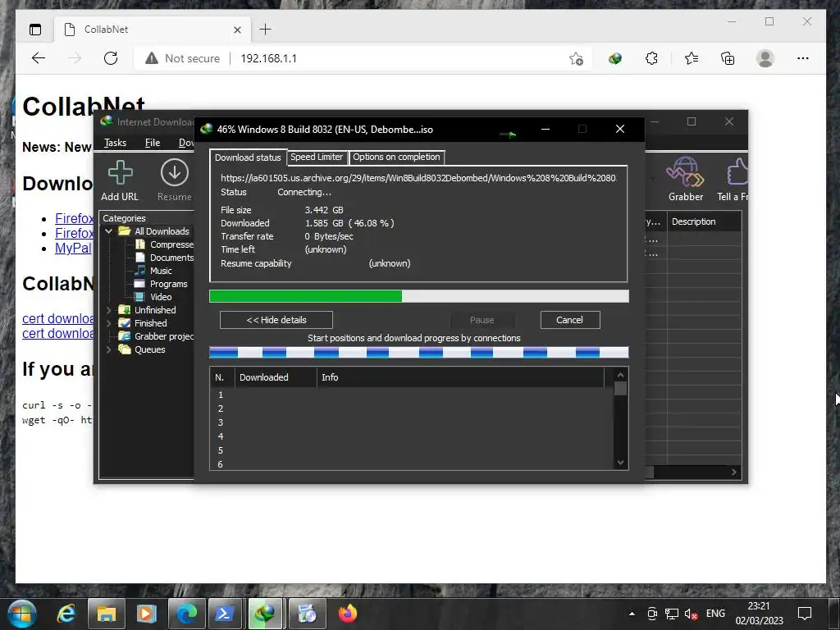The image size is (840, 630).
Task: Open File Explorer from taskbar
Action: coord(106,614)
